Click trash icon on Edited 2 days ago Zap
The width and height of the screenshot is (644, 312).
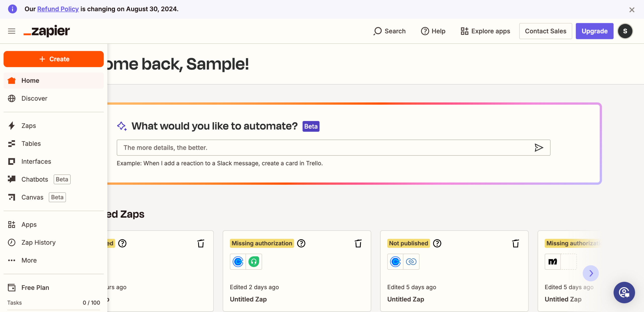coord(358,243)
